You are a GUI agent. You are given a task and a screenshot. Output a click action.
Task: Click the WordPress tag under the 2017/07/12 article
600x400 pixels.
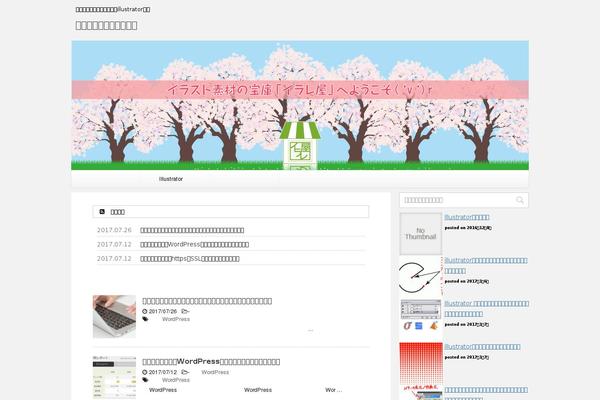[176, 380]
